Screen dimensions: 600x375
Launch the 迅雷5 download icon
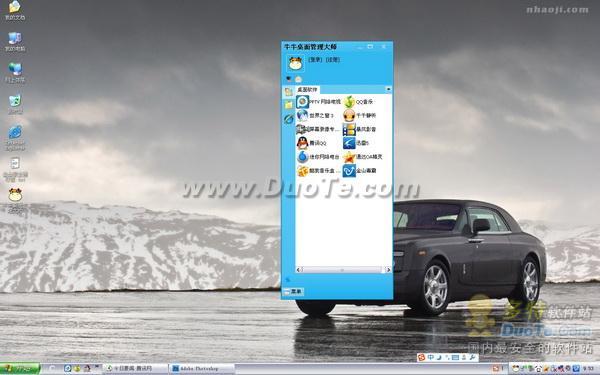(x=356, y=143)
